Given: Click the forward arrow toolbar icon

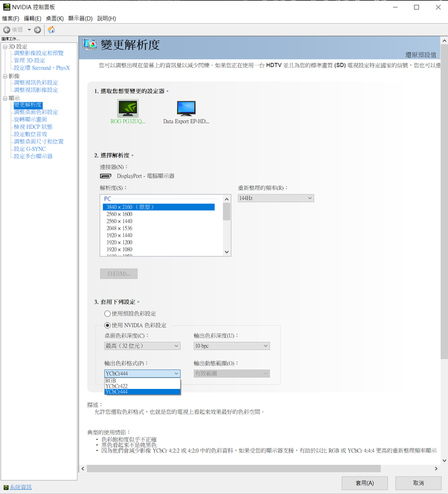Looking at the screenshot, I should click(37, 30).
